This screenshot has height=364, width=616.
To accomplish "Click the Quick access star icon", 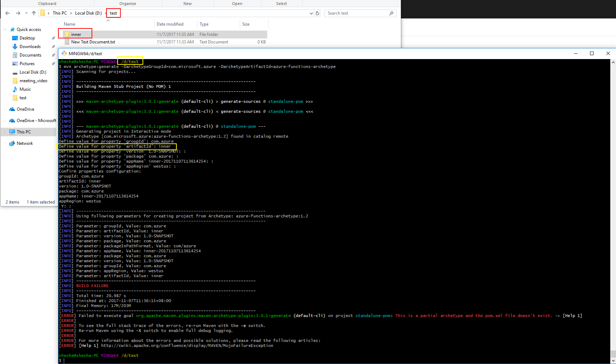I will [12, 30].
